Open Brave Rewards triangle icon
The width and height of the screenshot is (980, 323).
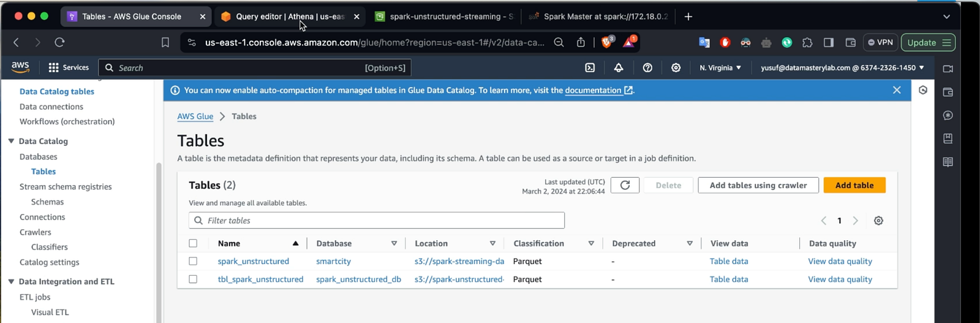[x=630, y=42]
